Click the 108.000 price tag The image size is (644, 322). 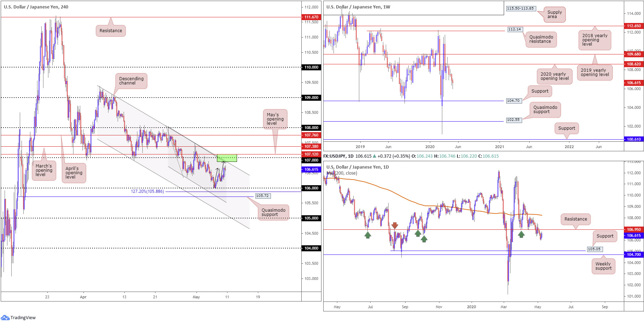[311, 128]
